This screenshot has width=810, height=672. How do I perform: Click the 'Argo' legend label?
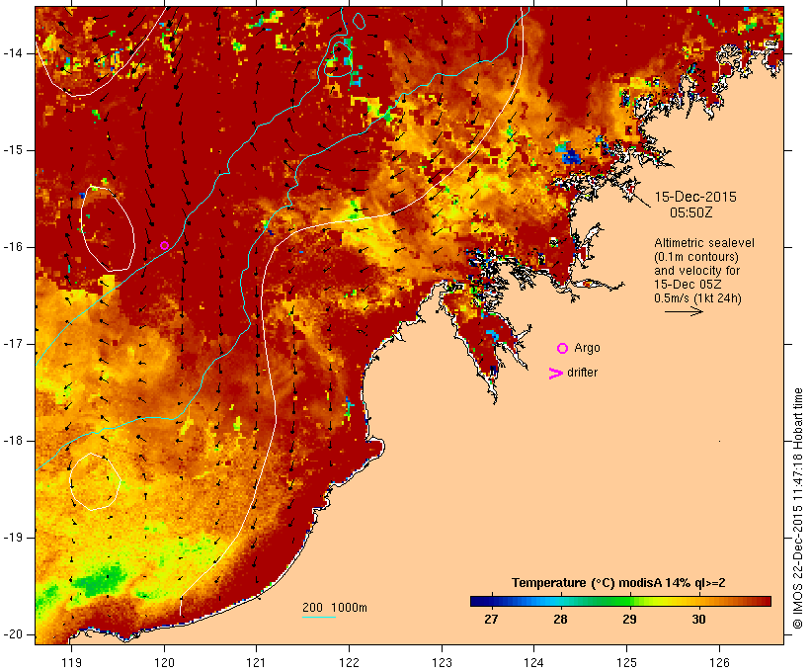(x=588, y=348)
